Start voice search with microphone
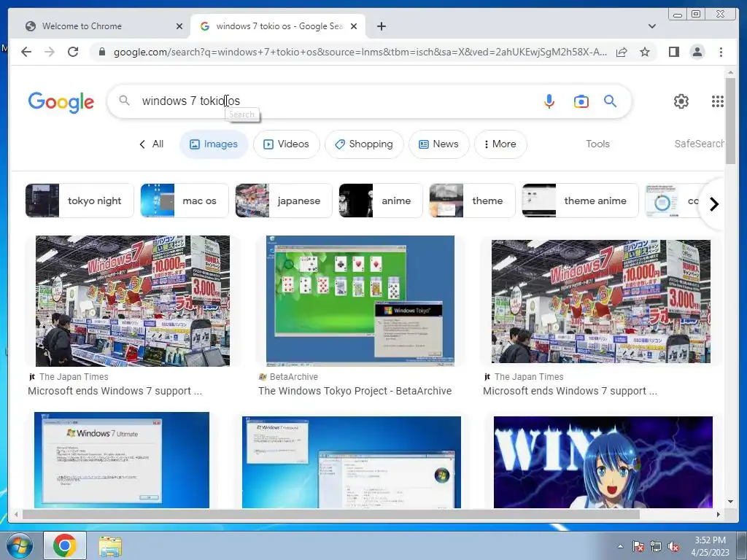 tap(549, 101)
